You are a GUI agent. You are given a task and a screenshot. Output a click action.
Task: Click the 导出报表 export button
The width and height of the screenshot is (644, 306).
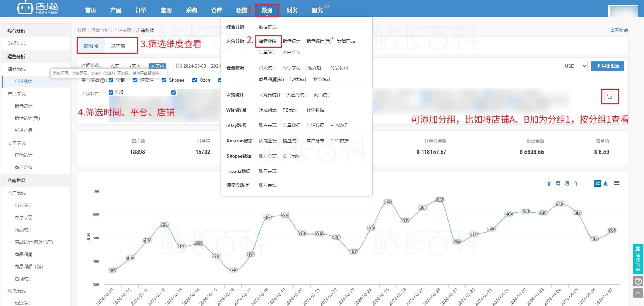coord(607,66)
